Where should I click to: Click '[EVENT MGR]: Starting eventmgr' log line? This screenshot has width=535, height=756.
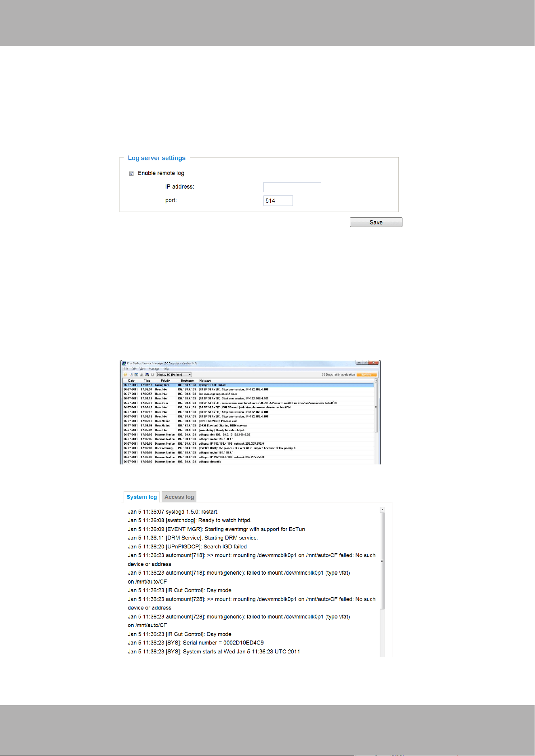tap(216, 529)
